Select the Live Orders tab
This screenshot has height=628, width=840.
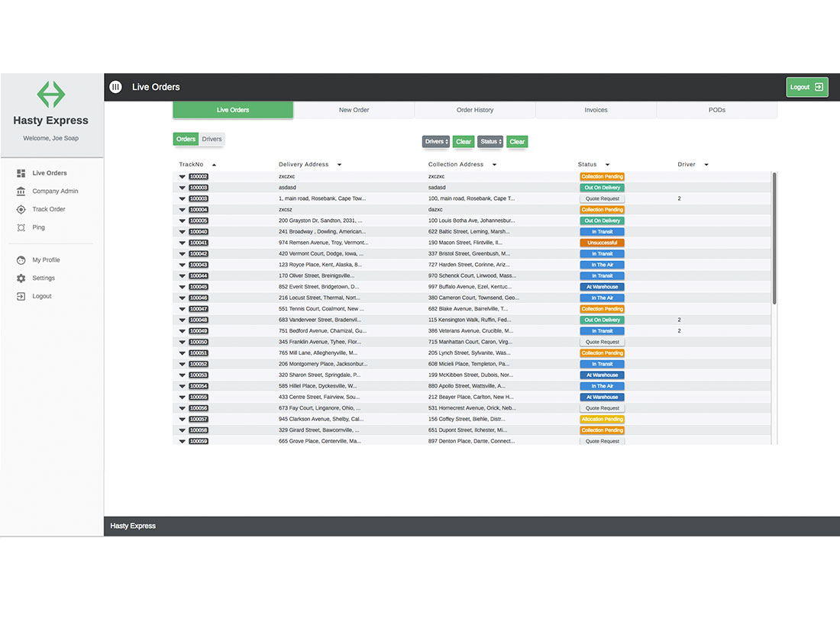click(x=233, y=110)
